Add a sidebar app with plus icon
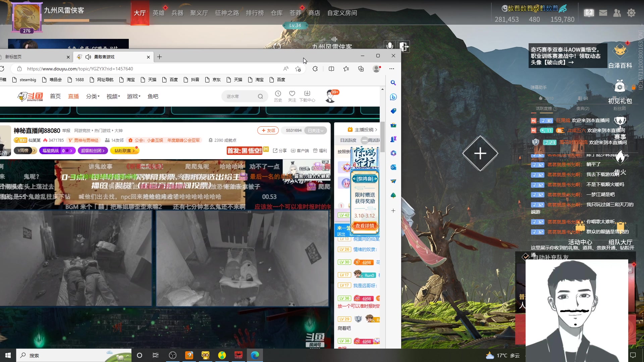This screenshot has height=362, width=644. click(393, 211)
